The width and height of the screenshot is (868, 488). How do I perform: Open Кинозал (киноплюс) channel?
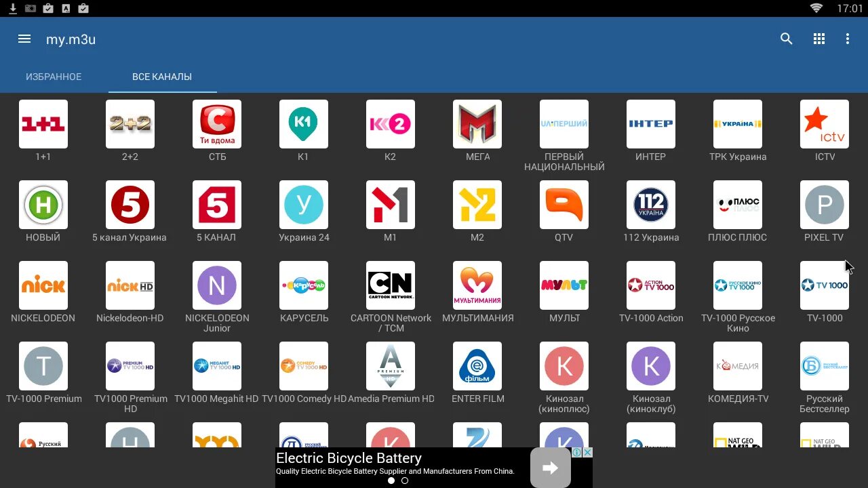point(564,366)
